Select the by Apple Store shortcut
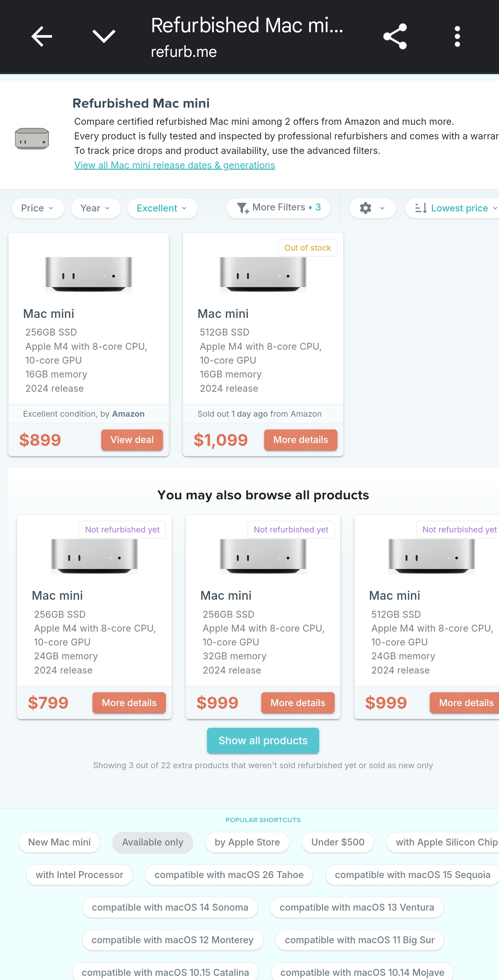 pos(247,842)
